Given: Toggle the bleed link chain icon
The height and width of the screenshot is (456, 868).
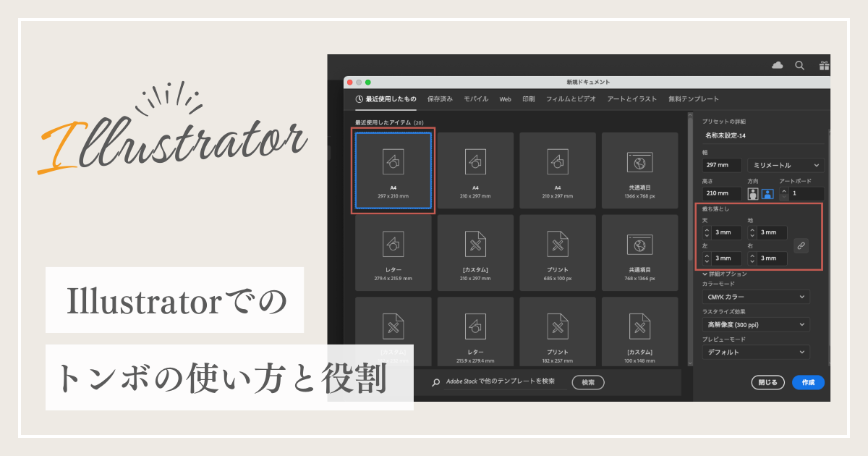Looking at the screenshot, I should (x=801, y=245).
